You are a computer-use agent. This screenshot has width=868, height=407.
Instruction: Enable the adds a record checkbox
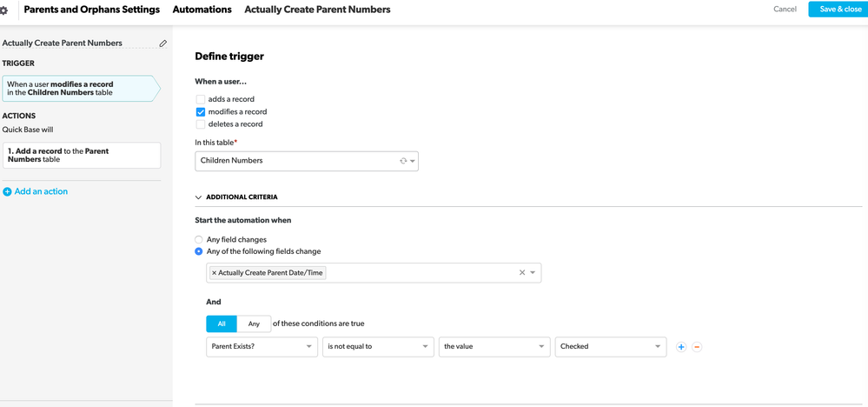pos(201,99)
